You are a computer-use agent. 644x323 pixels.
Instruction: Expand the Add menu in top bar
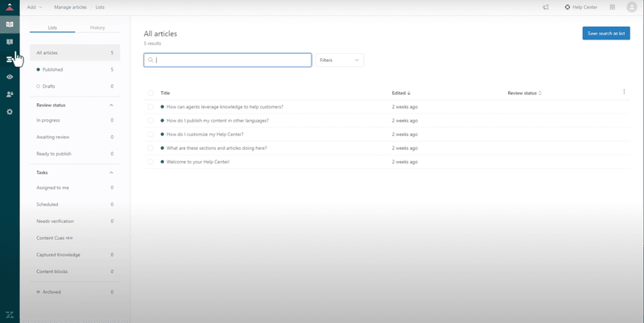tap(35, 7)
